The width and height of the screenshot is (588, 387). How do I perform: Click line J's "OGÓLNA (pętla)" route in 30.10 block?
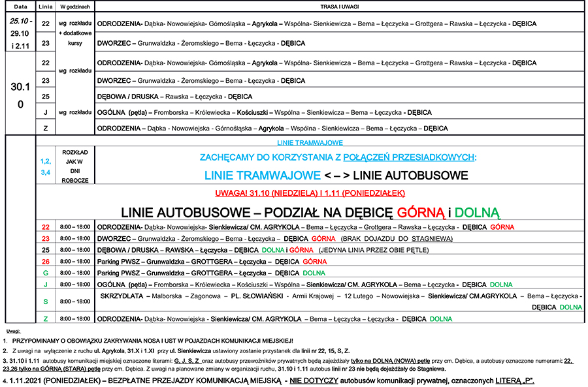point(265,112)
